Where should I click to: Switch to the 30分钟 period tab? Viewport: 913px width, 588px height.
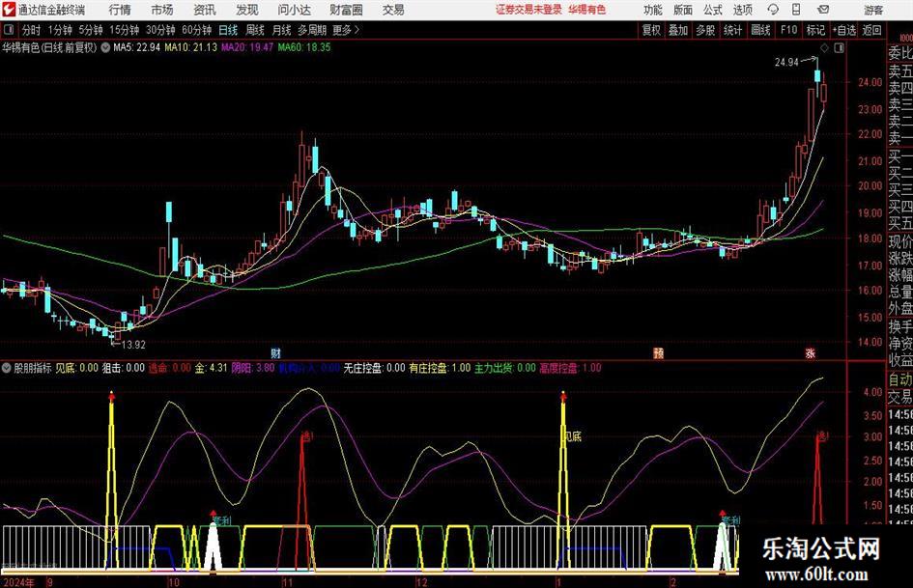coord(160,30)
